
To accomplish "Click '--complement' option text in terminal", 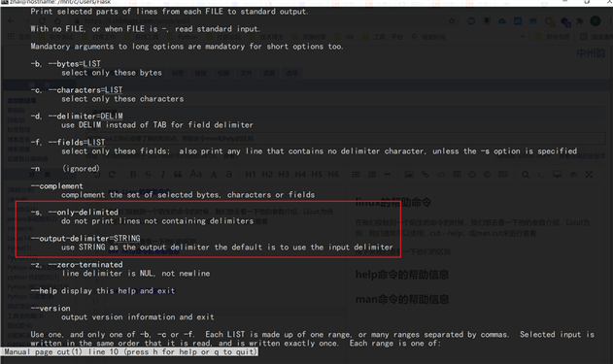I will pyautogui.click(x=57, y=186).
